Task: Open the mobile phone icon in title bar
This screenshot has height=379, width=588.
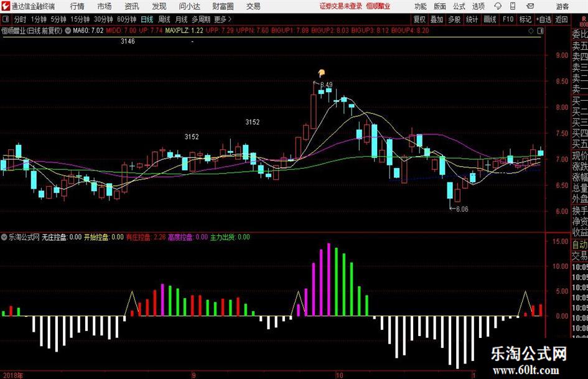Action: click(513, 6)
